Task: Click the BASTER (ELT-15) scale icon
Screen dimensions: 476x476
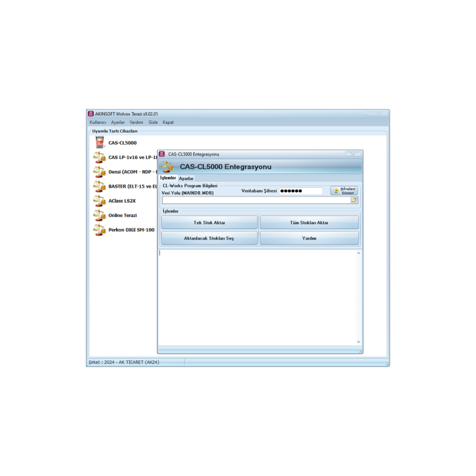Action: tap(99, 186)
